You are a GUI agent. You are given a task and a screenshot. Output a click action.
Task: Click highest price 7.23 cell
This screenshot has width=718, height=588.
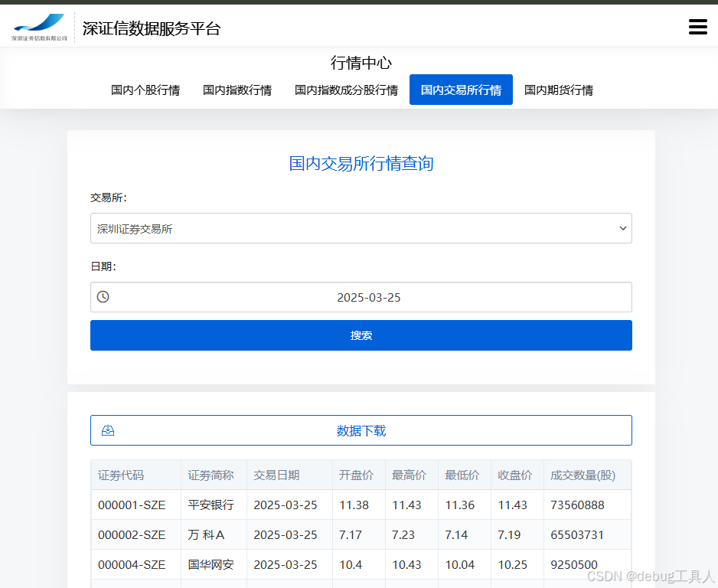point(412,534)
